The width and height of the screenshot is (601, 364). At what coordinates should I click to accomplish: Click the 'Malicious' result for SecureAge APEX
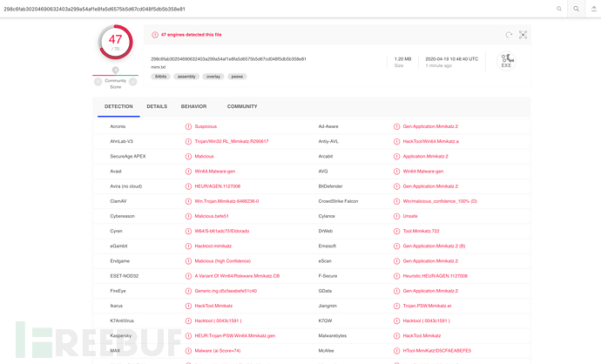pos(204,157)
